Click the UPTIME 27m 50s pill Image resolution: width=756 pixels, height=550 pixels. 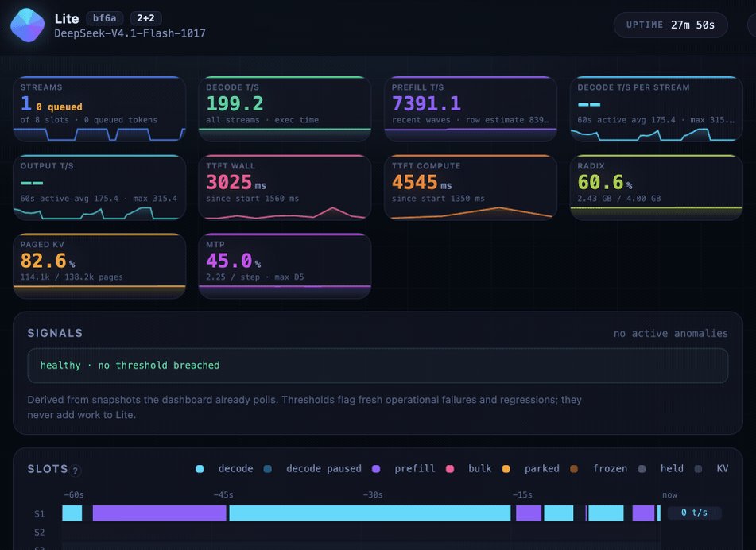(x=671, y=25)
